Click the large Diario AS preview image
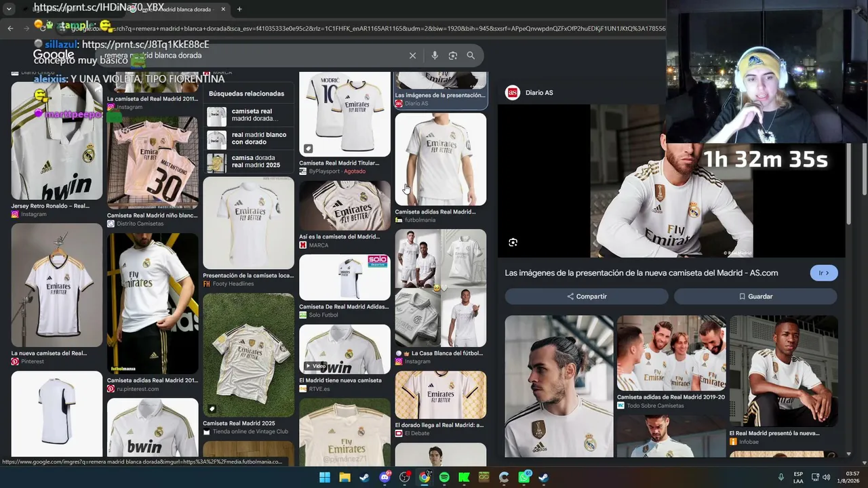This screenshot has width=868, height=488. point(671,181)
